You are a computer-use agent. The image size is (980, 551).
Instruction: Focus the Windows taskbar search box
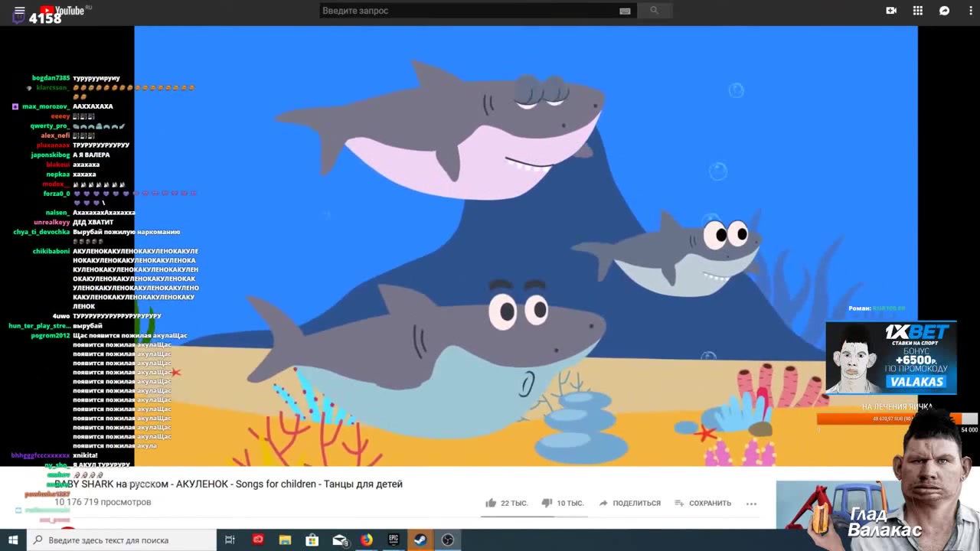tap(122, 540)
